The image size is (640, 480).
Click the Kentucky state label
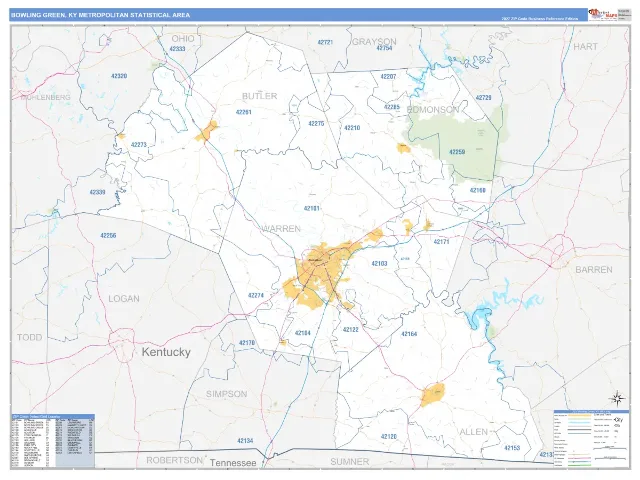click(166, 352)
